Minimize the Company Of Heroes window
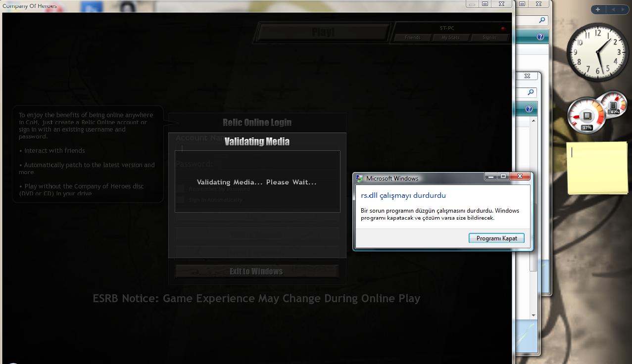Image resolution: width=632 pixels, height=364 pixels. (x=472, y=4)
